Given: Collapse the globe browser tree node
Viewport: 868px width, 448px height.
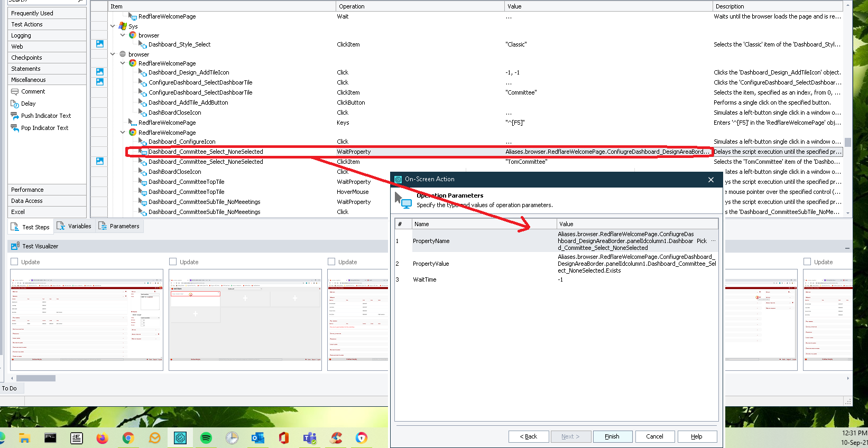Looking at the screenshot, I should pos(113,54).
